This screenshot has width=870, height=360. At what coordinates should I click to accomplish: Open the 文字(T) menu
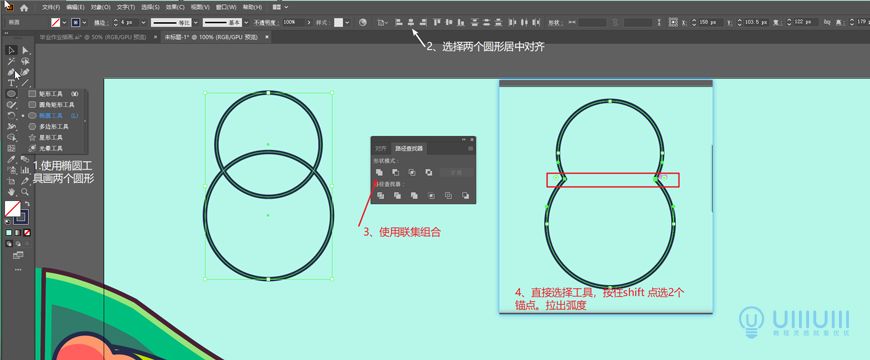(125, 8)
